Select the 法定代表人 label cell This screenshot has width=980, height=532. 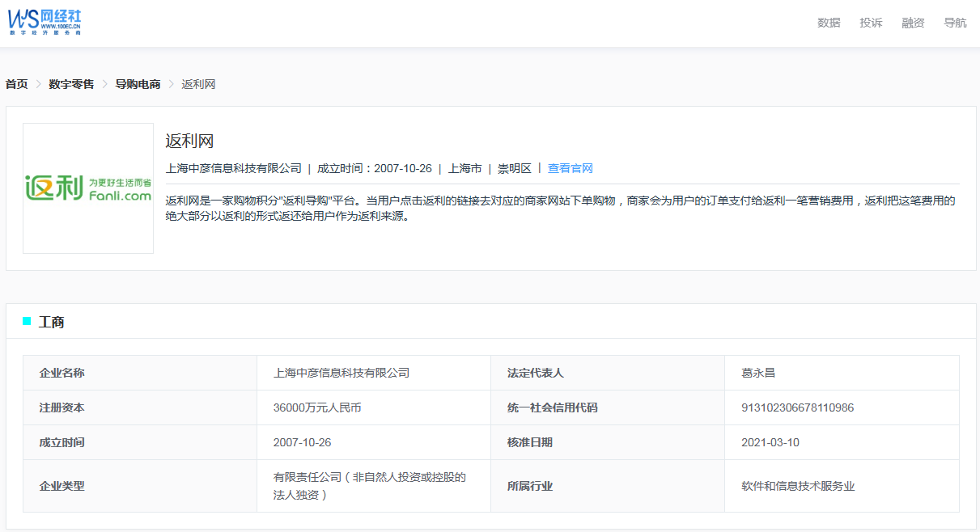tap(608, 373)
